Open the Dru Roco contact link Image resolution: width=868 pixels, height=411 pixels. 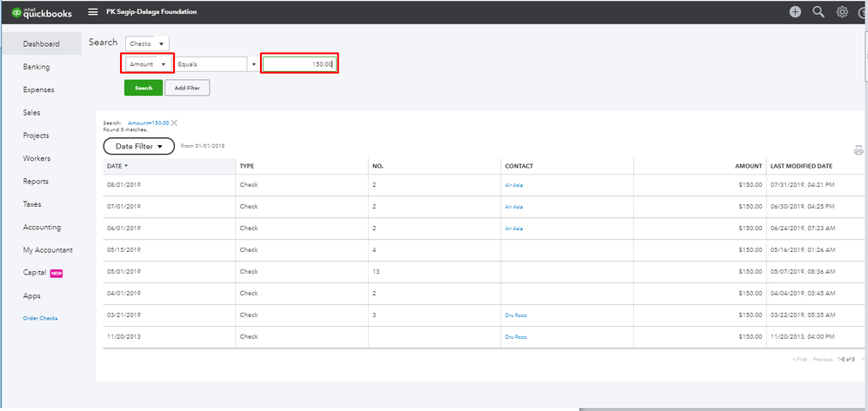516,314
